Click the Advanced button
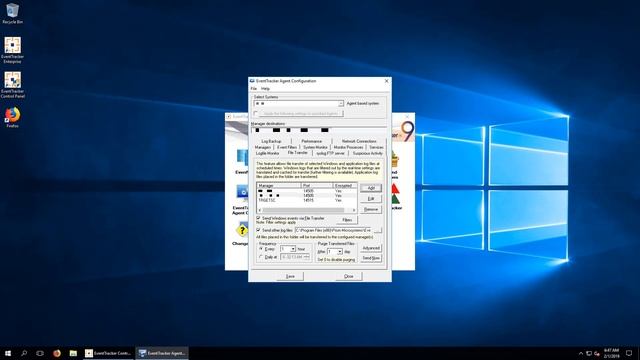This screenshot has height=360, width=640. tap(371, 248)
